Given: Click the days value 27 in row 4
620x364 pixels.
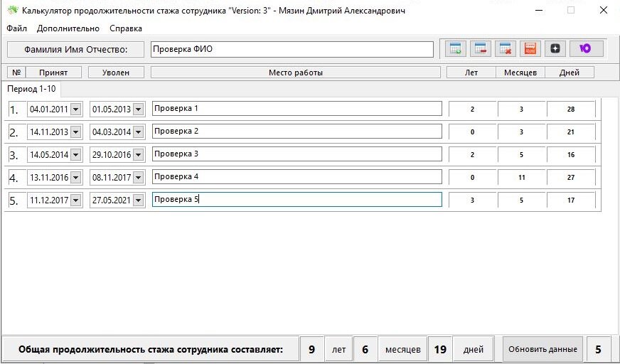Looking at the screenshot, I should [x=571, y=178].
